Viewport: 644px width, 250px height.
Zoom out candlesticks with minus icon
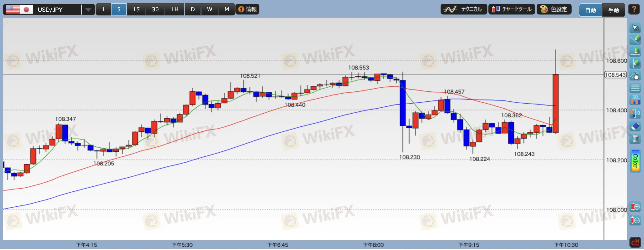[x=635, y=220]
